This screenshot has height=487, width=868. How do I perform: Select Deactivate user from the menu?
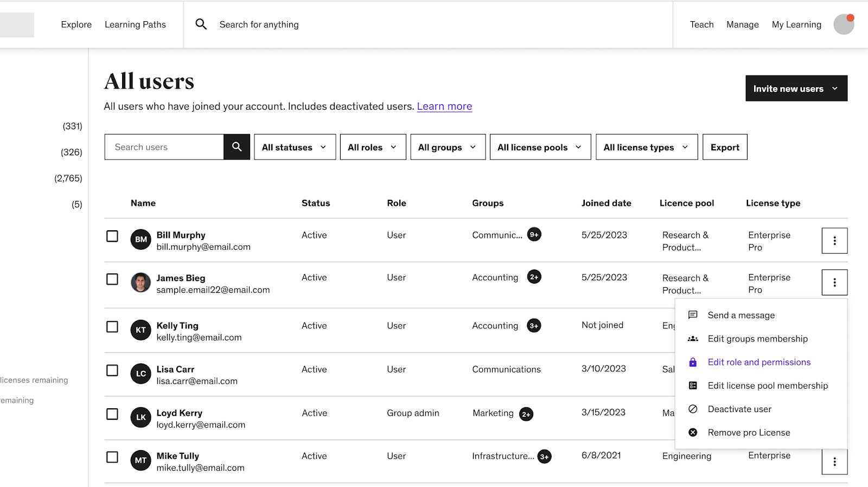(739, 409)
